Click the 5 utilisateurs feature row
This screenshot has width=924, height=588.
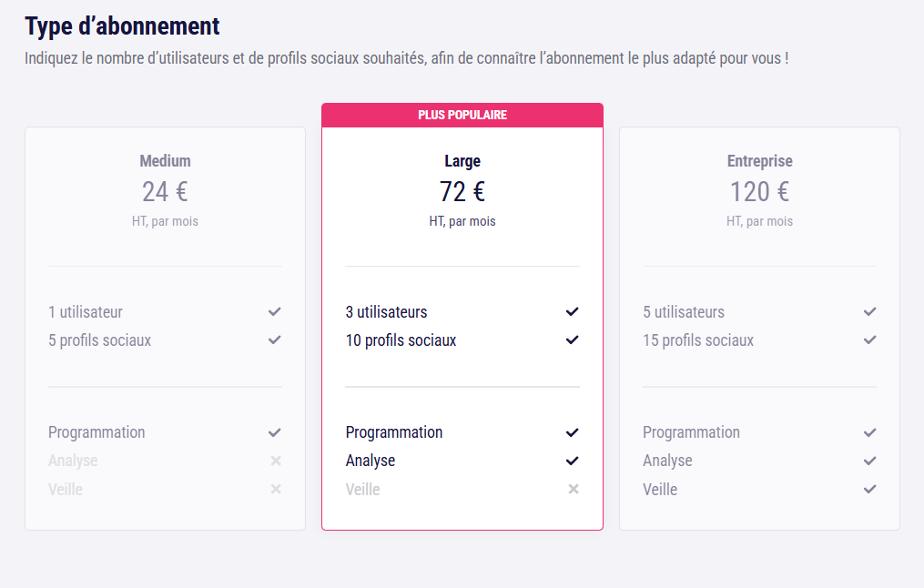point(759,311)
